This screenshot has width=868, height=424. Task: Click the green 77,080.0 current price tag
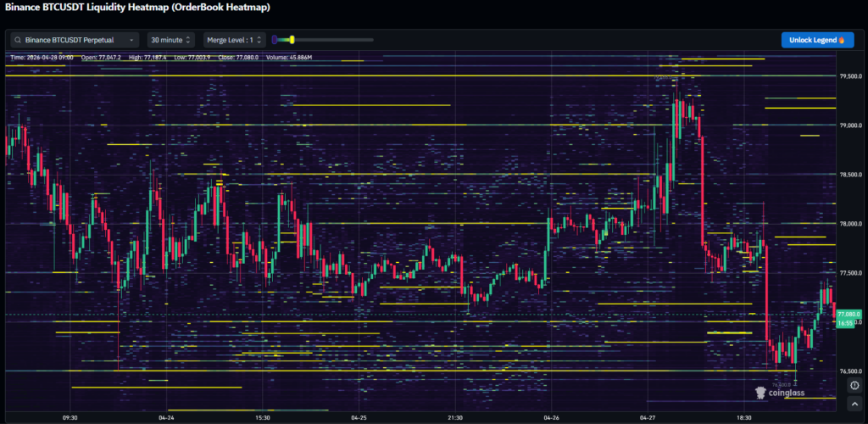click(849, 315)
